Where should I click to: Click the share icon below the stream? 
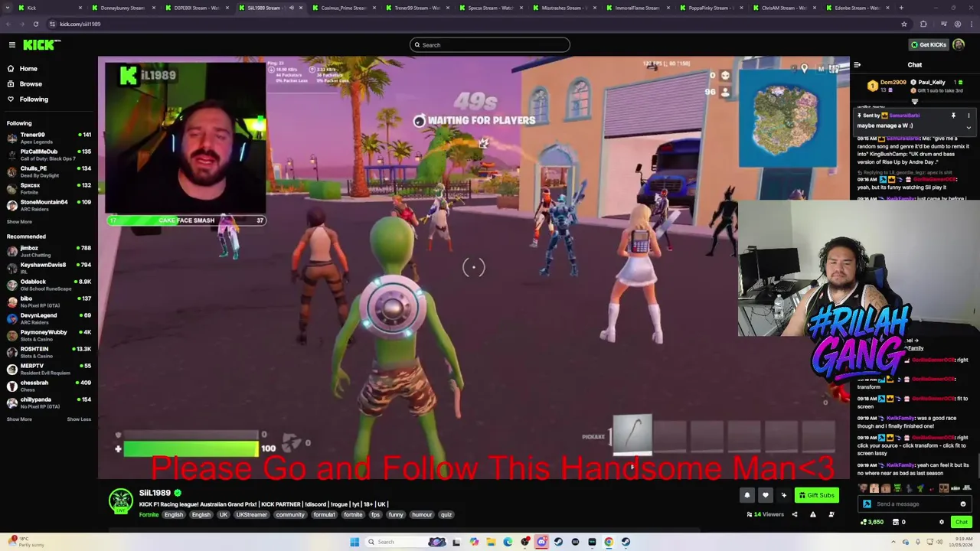(x=794, y=514)
